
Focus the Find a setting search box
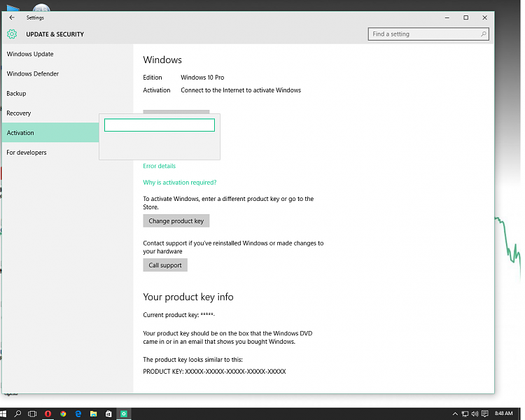pyautogui.click(x=428, y=34)
